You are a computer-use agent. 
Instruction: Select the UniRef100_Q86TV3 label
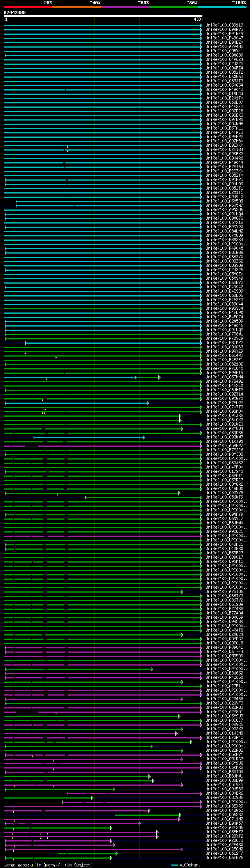pyautogui.click(x=224, y=596)
